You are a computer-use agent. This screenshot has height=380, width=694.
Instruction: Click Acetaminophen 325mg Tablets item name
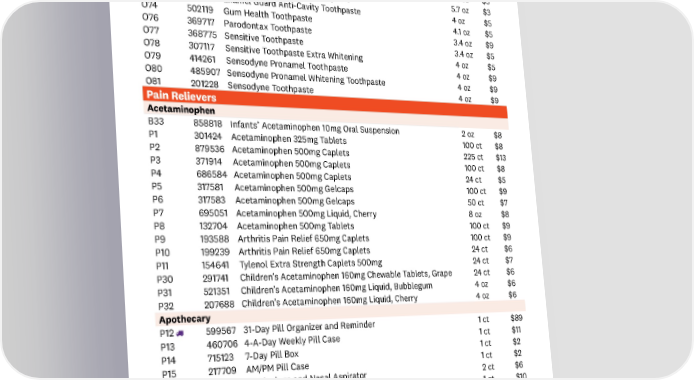click(x=289, y=139)
